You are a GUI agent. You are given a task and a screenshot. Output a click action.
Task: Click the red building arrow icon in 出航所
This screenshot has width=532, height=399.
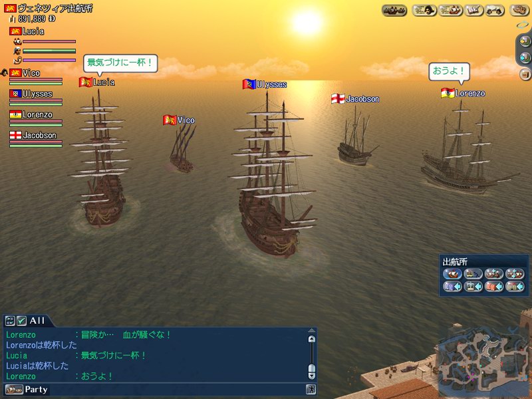point(494,287)
